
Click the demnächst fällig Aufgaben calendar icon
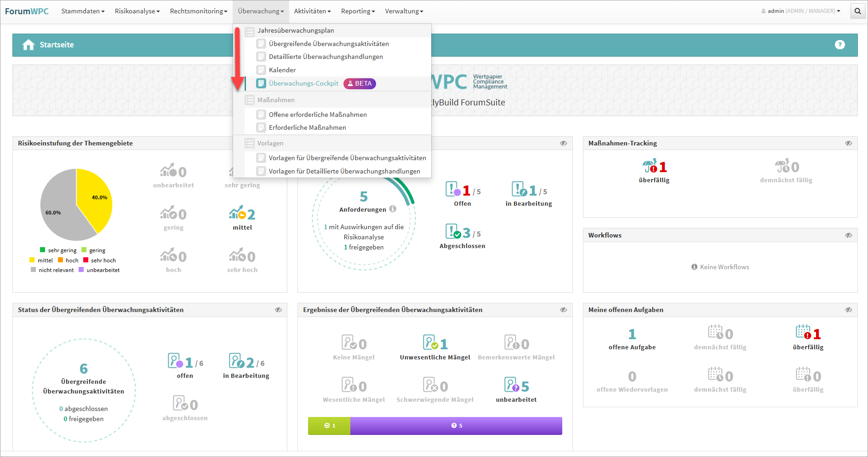point(716,332)
